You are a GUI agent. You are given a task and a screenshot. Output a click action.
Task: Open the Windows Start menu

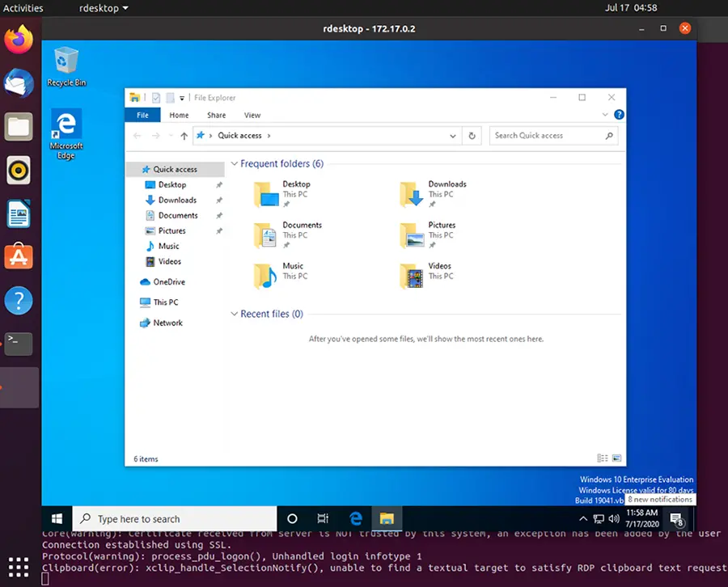coord(57,518)
